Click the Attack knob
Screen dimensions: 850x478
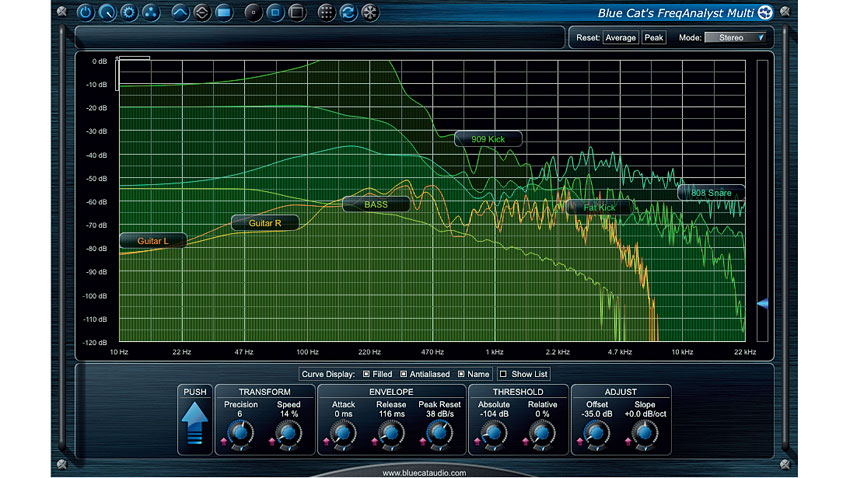pyautogui.click(x=343, y=433)
